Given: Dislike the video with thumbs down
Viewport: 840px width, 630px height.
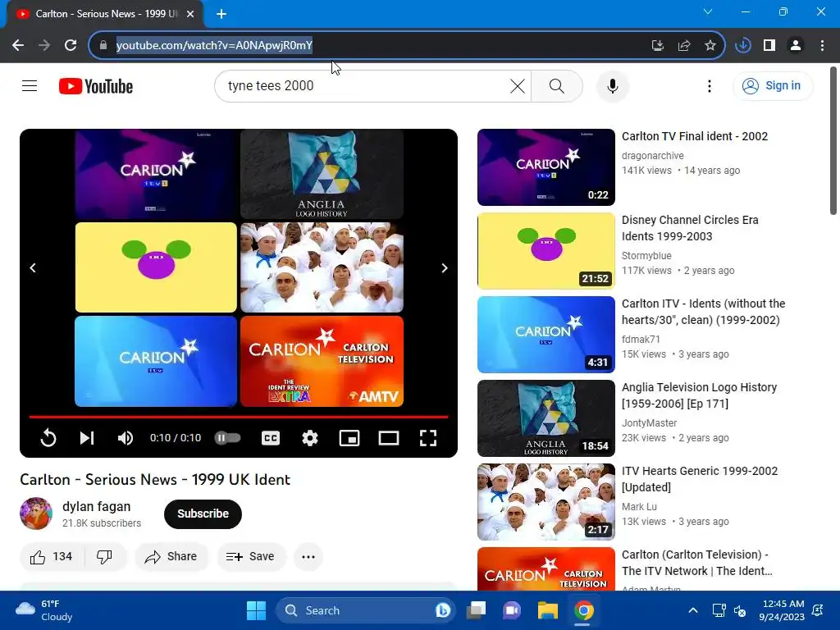Looking at the screenshot, I should coord(104,557).
